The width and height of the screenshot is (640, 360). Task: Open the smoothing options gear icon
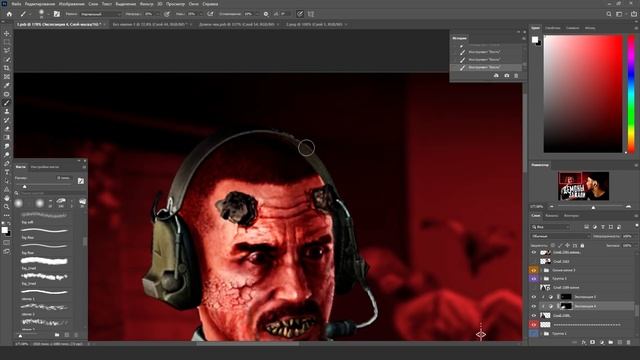point(266,14)
